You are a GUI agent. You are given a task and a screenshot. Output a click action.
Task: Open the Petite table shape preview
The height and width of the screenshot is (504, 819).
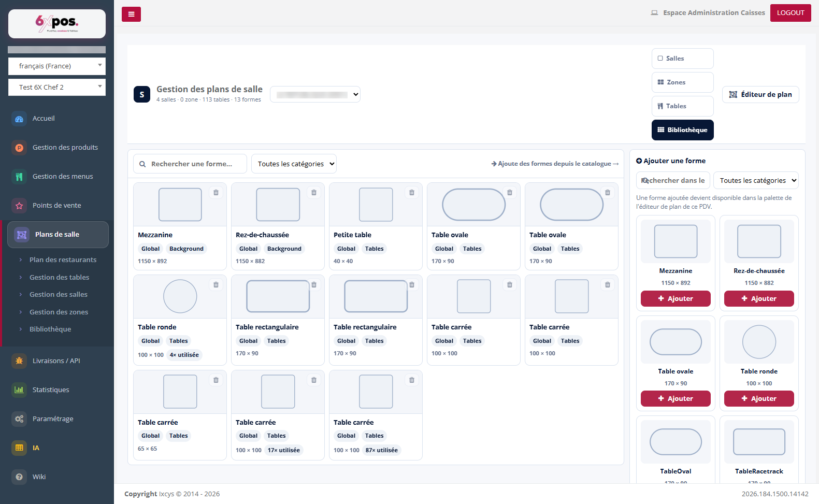point(376,205)
